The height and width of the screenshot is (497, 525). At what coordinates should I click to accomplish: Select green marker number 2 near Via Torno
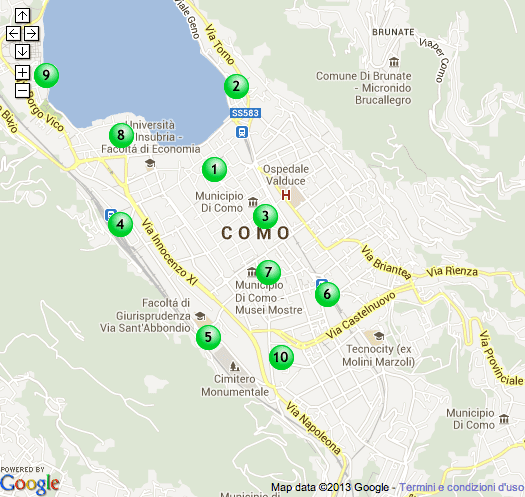tap(236, 86)
